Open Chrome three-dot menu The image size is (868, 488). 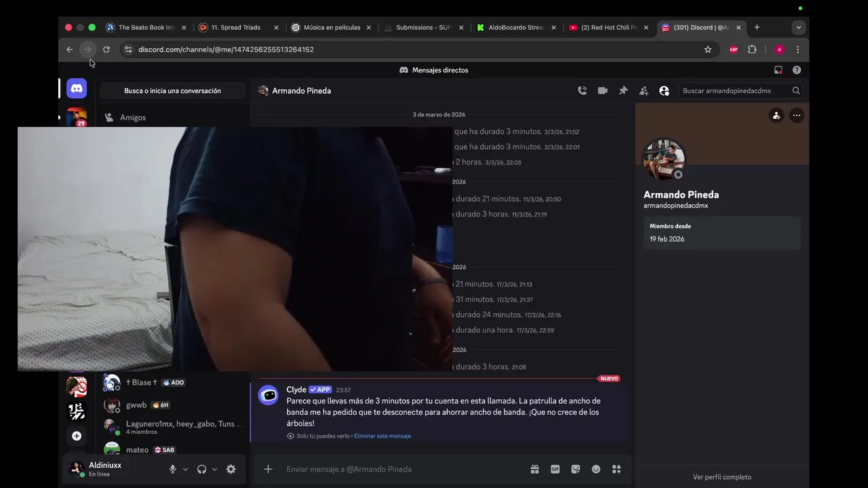click(x=797, y=49)
